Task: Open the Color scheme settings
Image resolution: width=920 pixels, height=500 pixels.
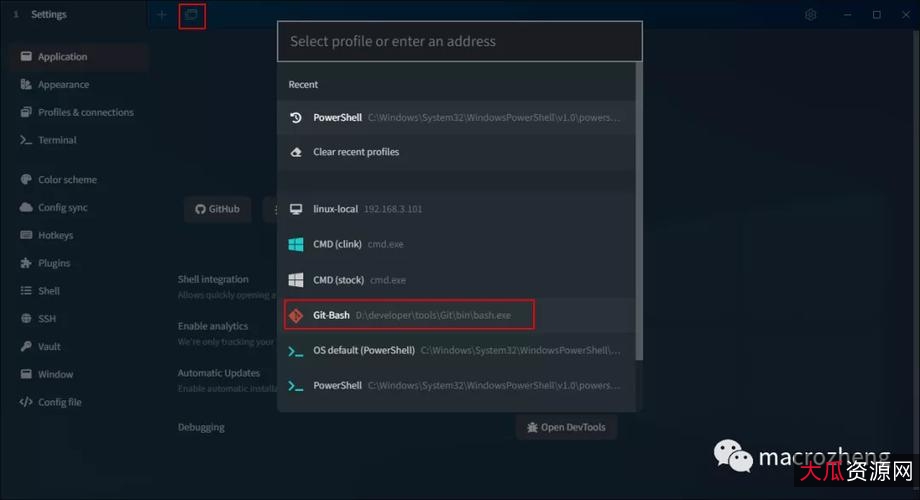Action: click(x=67, y=180)
